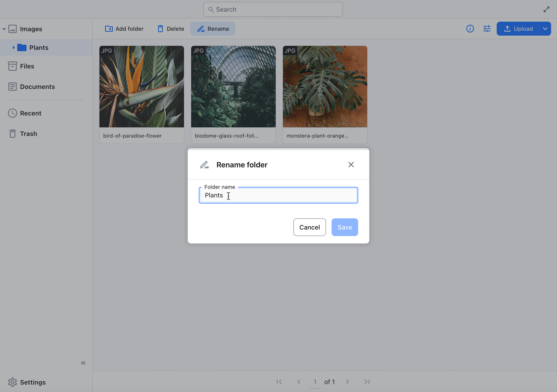Click Cancel in Rename folder dialog

tap(310, 227)
